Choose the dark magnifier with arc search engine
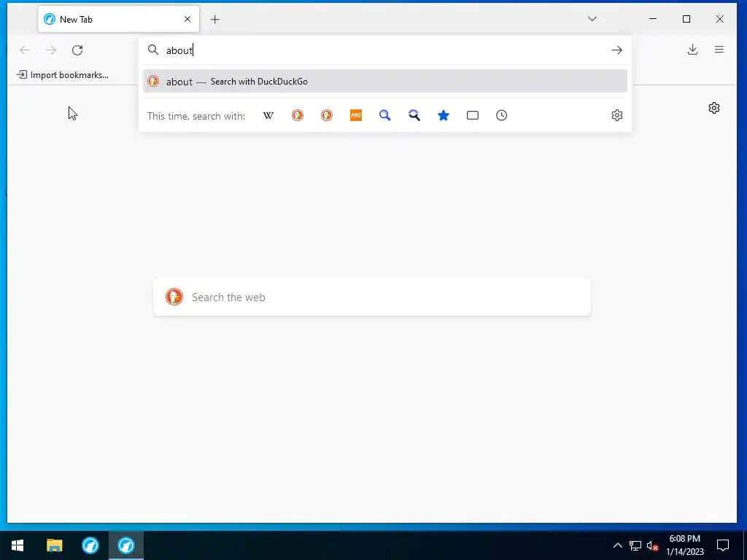The height and width of the screenshot is (560, 747). coord(414,115)
